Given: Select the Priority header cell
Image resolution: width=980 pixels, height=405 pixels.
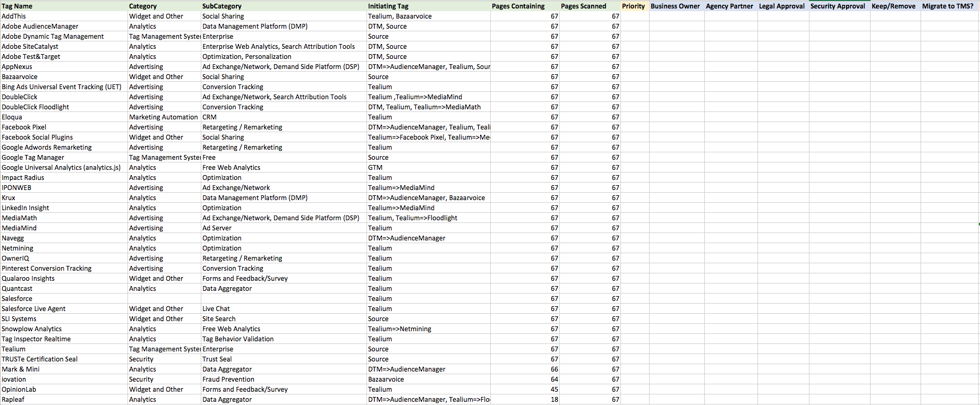Looking at the screenshot, I should point(635,6).
